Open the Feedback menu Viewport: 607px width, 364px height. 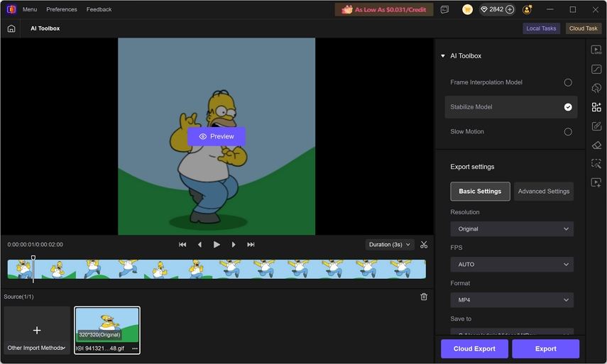[x=99, y=9]
